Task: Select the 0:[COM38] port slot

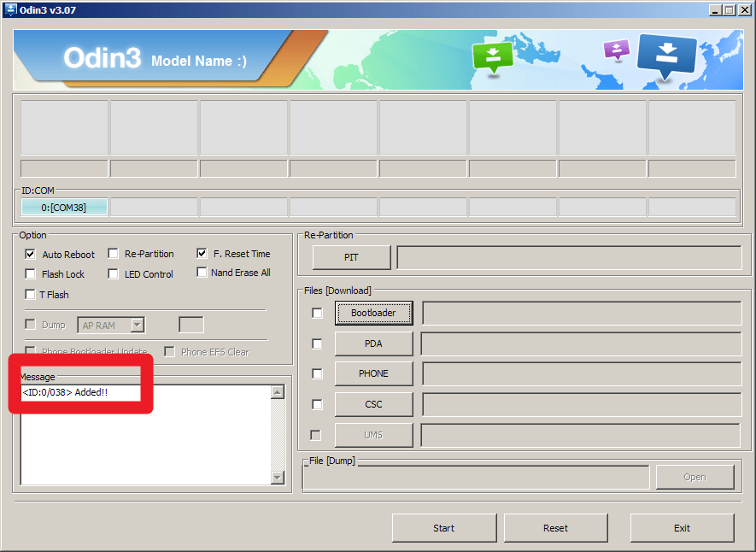Action: [x=64, y=208]
